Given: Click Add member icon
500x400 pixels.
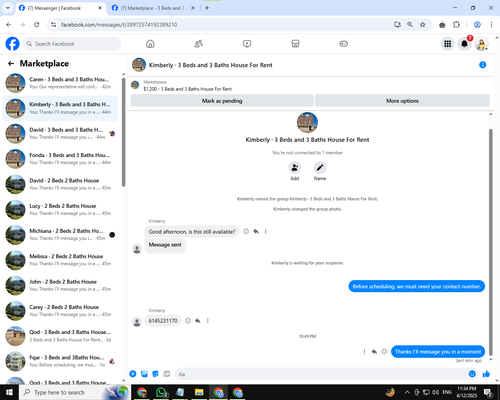Looking at the screenshot, I should 295,167.
